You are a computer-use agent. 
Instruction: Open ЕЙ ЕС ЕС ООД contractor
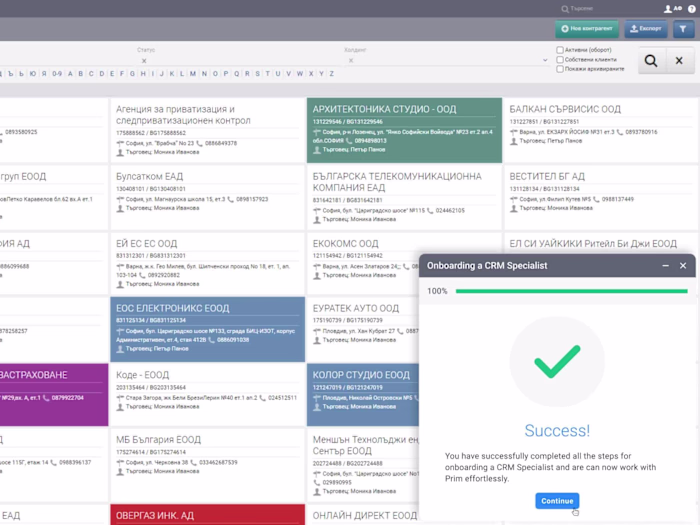[146, 244]
